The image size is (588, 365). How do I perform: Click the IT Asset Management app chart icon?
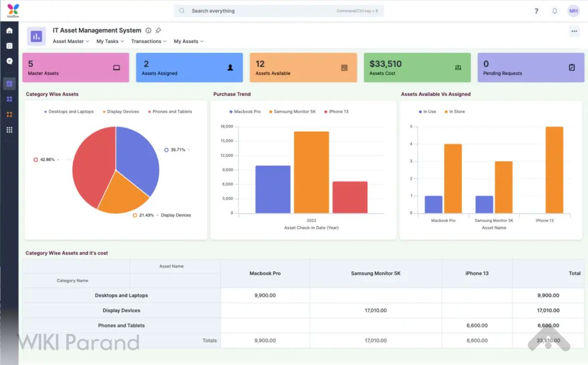(x=36, y=36)
